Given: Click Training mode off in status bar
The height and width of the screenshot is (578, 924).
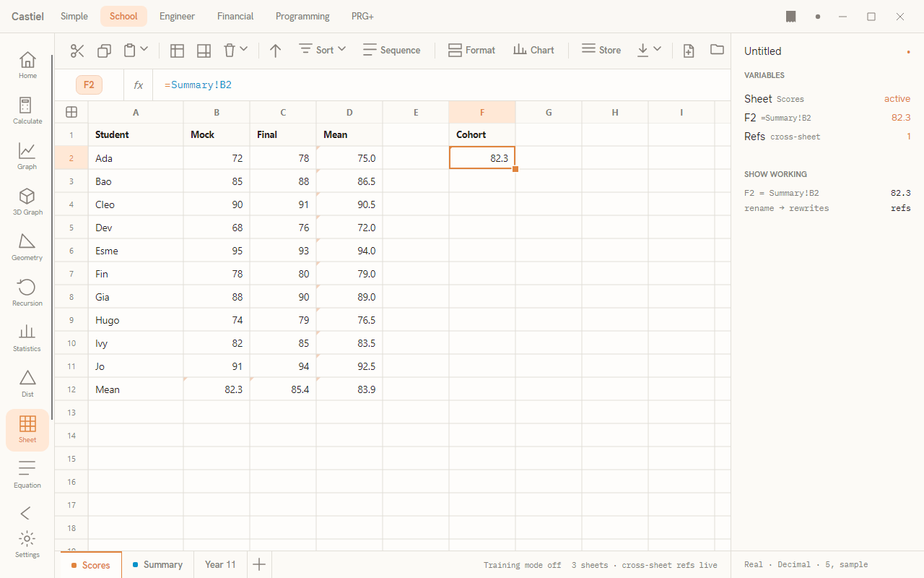Looking at the screenshot, I should [523, 565].
